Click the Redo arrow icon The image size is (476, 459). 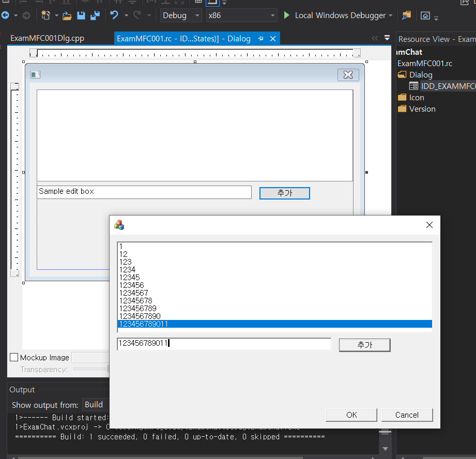(x=137, y=15)
